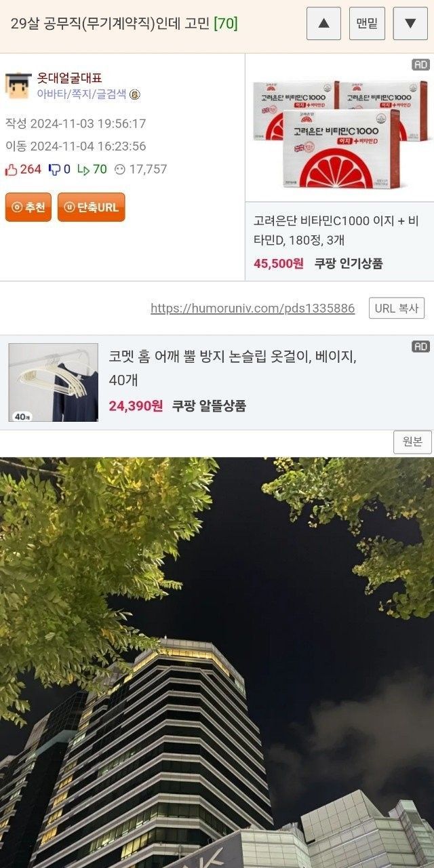View original image via 원본 button

(x=412, y=442)
